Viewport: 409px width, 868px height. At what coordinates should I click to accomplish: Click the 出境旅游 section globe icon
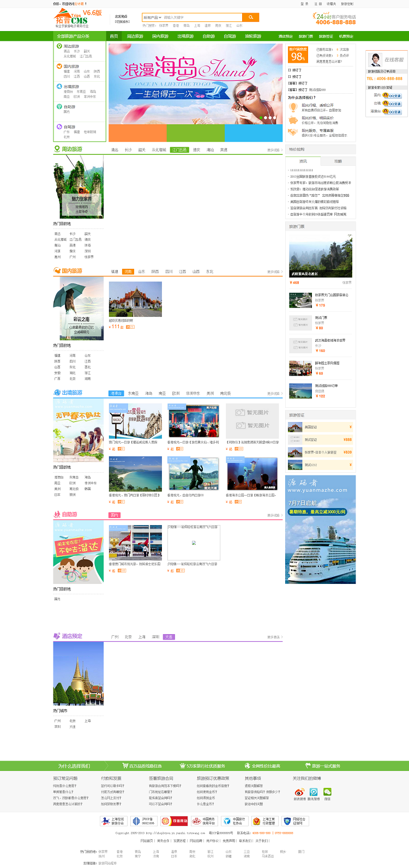(x=57, y=393)
